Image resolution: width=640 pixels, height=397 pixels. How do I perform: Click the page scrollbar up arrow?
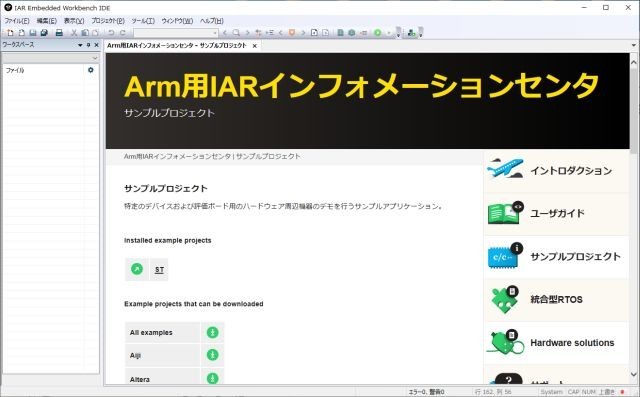pos(634,62)
